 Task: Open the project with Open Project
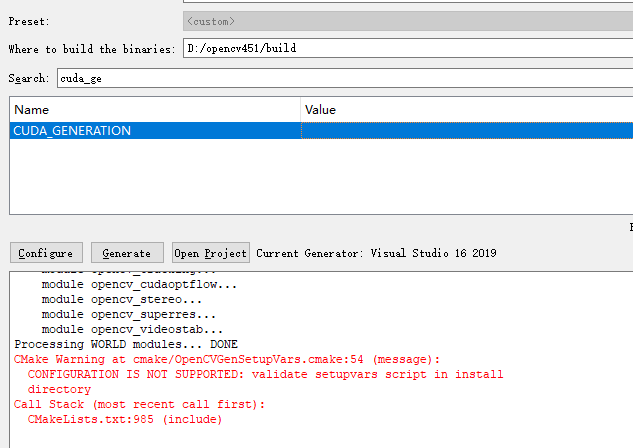tap(211, 253)
